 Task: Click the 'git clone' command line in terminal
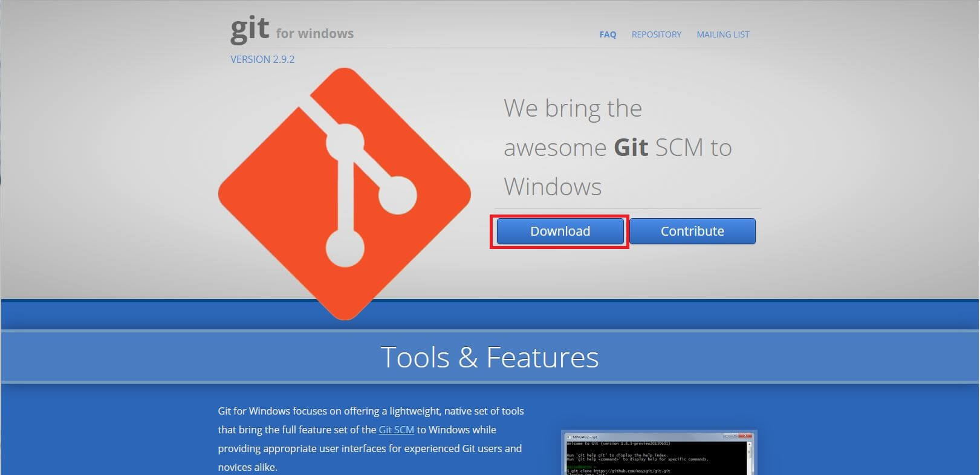(617, 470)
